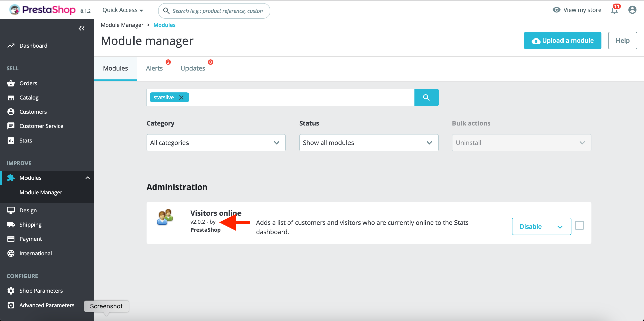Image resolution: width=644 pixels, height=321 pixels.
Task: Select the Visitors online module checkbox
Action: pyautogui.click(x=579, y=225)
